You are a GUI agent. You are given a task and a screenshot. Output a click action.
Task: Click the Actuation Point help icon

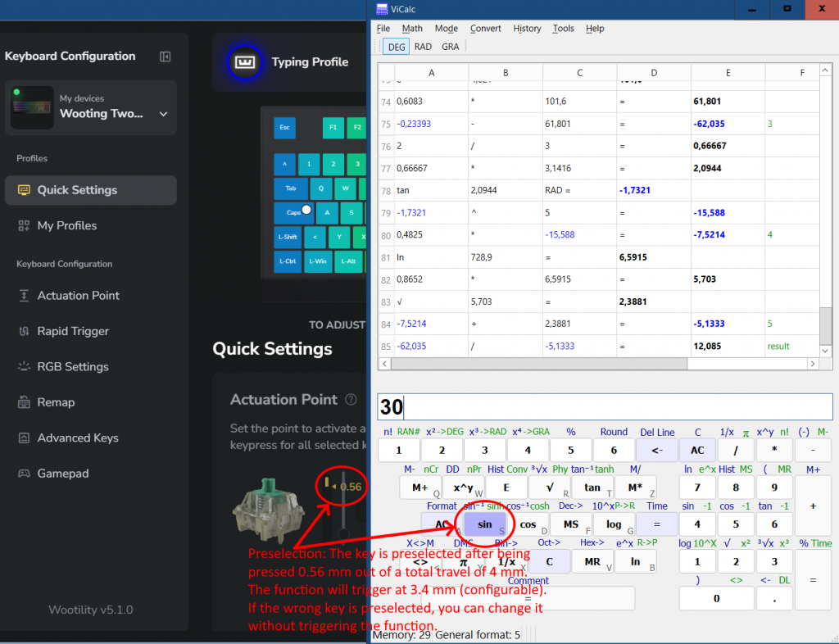[351, 400]
